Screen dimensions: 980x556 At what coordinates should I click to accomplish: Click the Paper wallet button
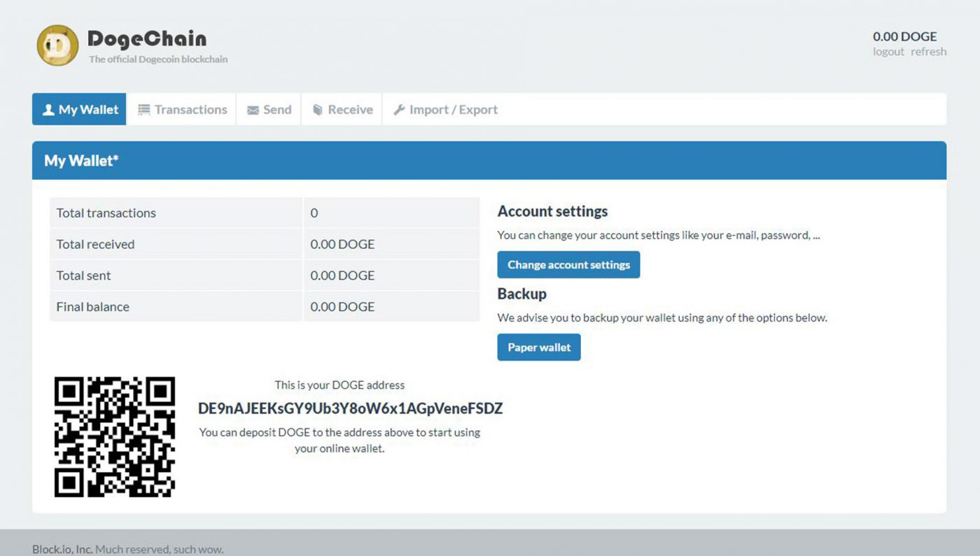tap(538, 347)
